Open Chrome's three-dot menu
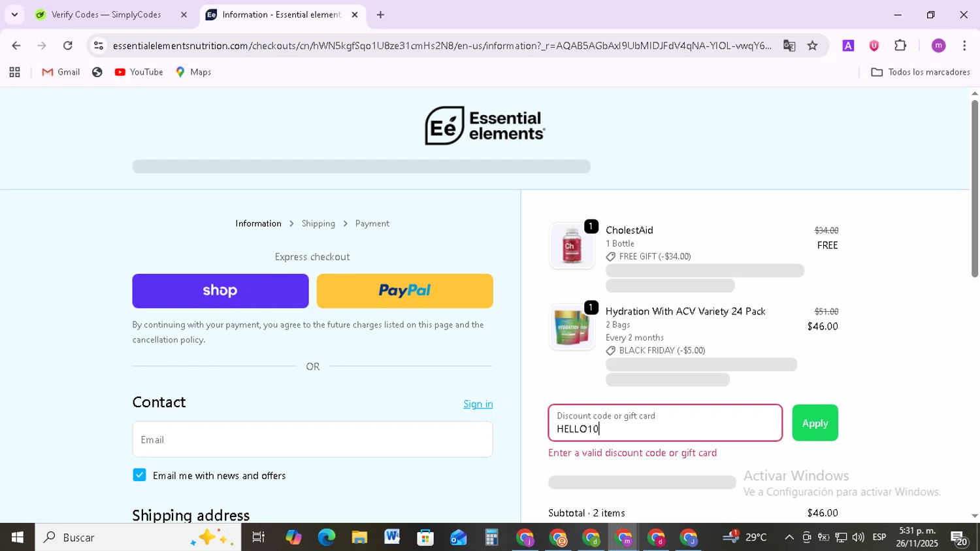 pos(964,46)
